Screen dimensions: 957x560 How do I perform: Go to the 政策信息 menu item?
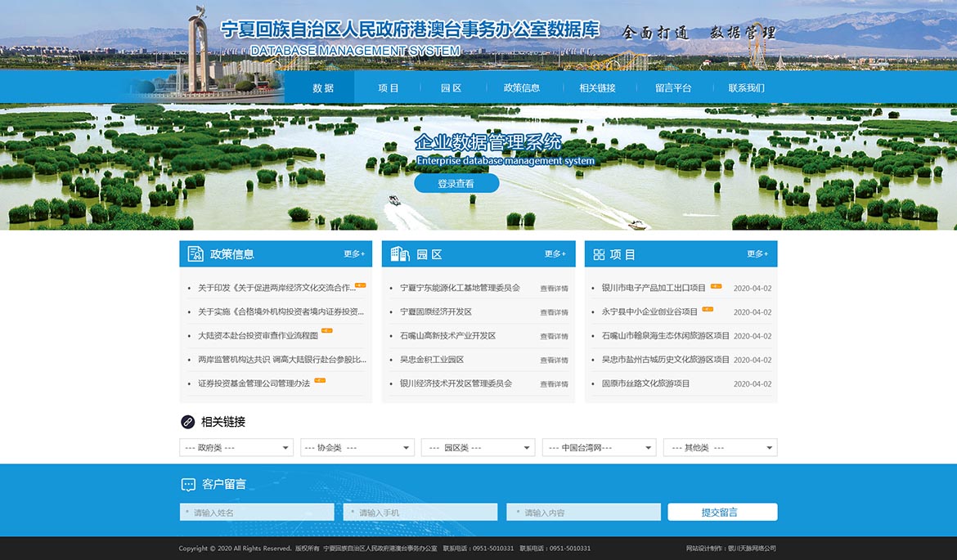pos(521,88)
